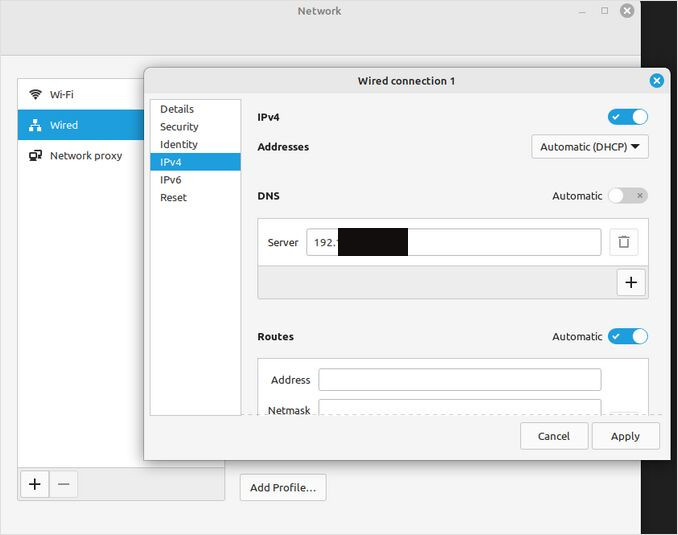Open the Automatic (DHCP) addresses dropdown
Screen dimensions: 678x535
[590, 147]
